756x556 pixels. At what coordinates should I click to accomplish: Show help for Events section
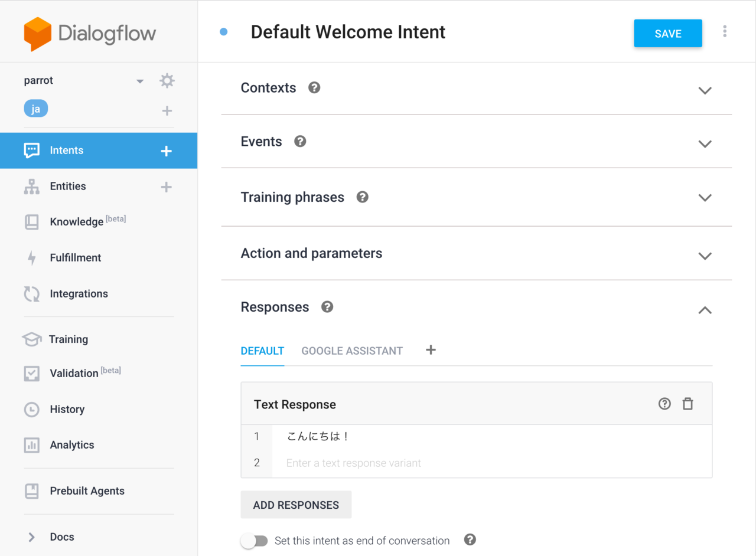coord(300,142)
